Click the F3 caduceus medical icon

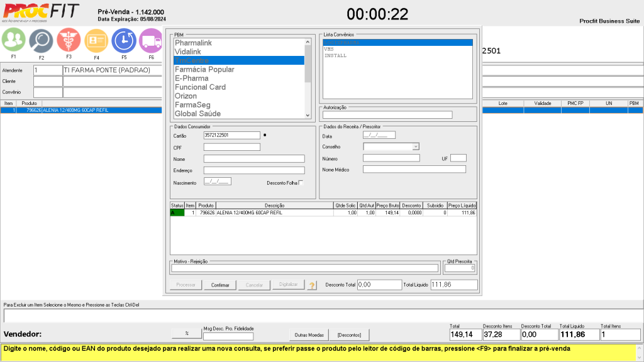click(69, 40)
